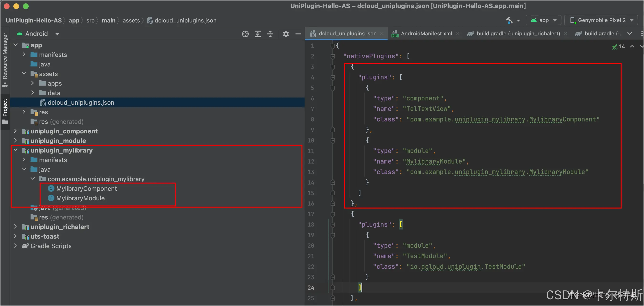Fold the plugins array at line 4

[x=333, y=77]
